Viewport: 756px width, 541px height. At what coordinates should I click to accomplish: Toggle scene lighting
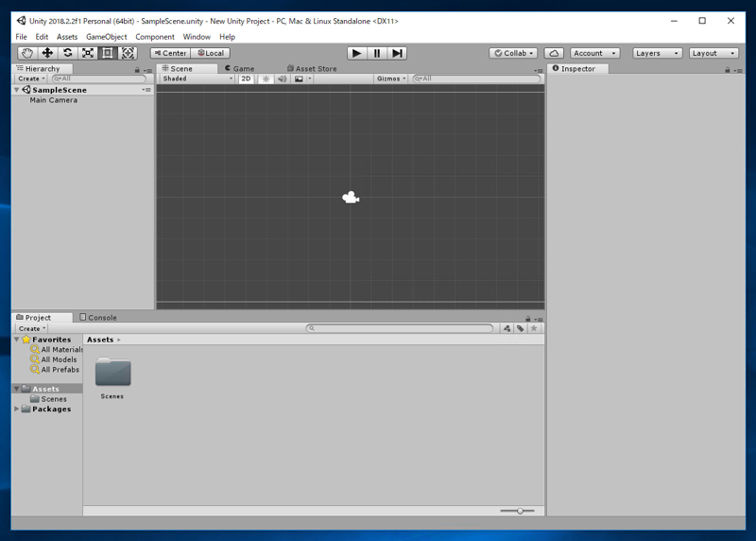tap(266, 79)
